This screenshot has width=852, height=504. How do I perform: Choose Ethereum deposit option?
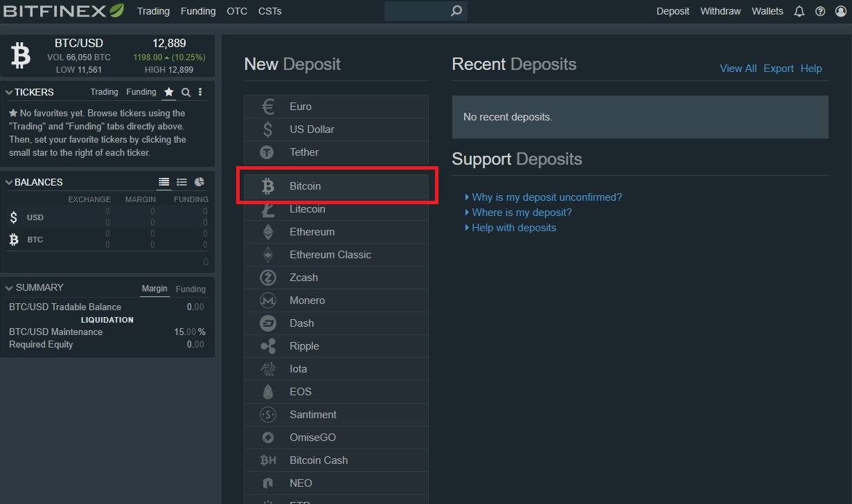[x=337, y=232]
